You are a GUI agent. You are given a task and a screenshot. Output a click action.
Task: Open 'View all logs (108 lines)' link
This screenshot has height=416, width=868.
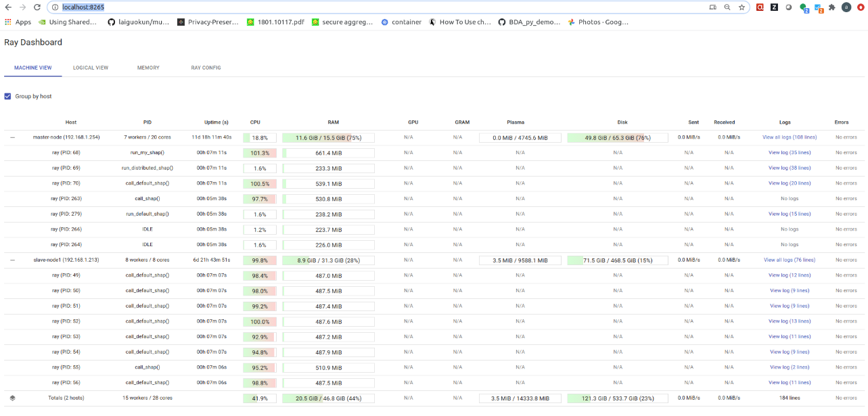790,137
